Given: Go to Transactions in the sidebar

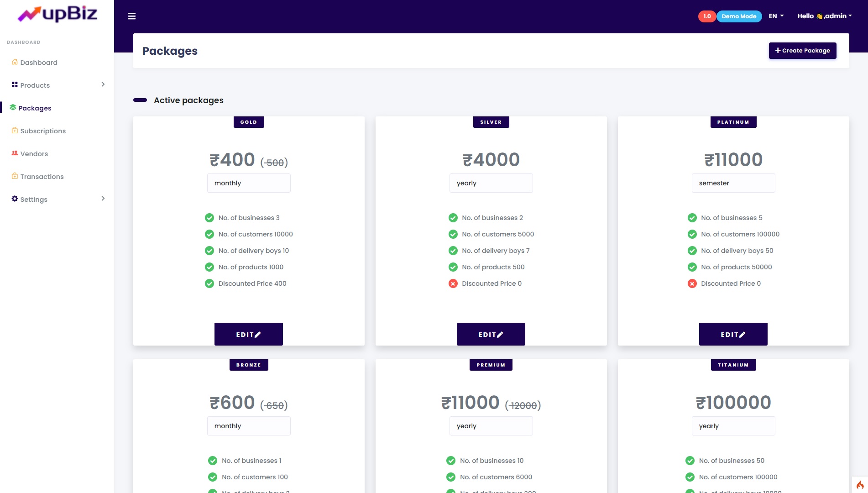Looking at the screenshot, I should 42,177.
